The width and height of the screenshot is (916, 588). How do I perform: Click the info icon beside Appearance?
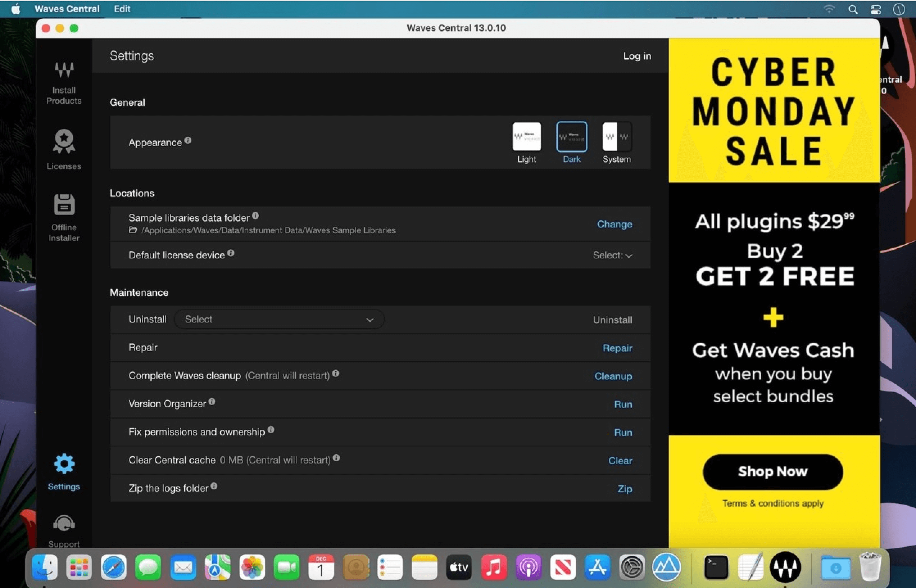[x=188, y=140]
